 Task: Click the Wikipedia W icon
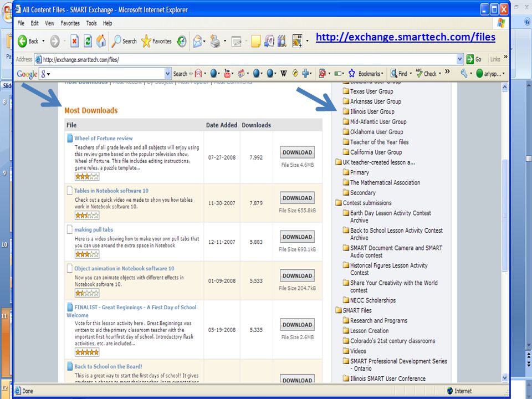(x=284, y=73)
